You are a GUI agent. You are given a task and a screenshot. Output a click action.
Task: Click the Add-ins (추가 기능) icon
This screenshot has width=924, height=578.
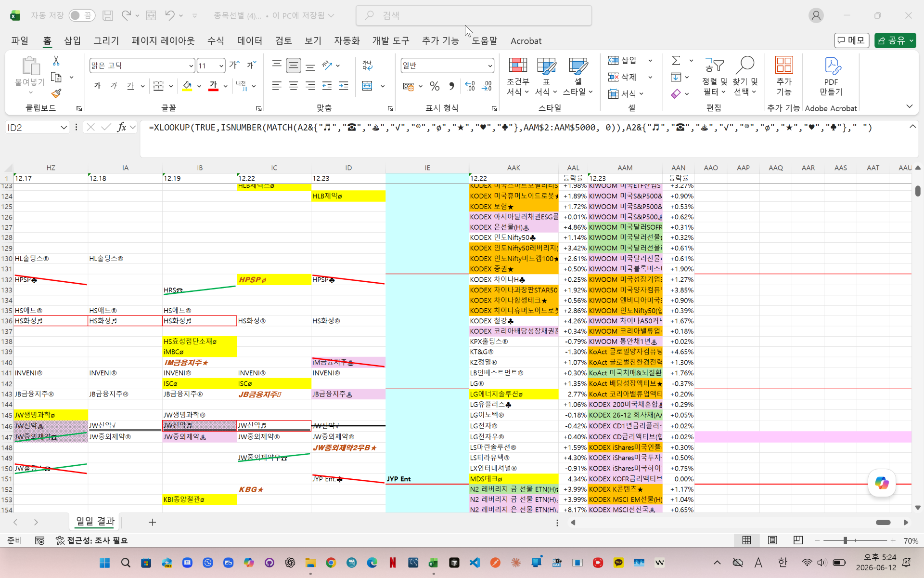tap(784, 77)
